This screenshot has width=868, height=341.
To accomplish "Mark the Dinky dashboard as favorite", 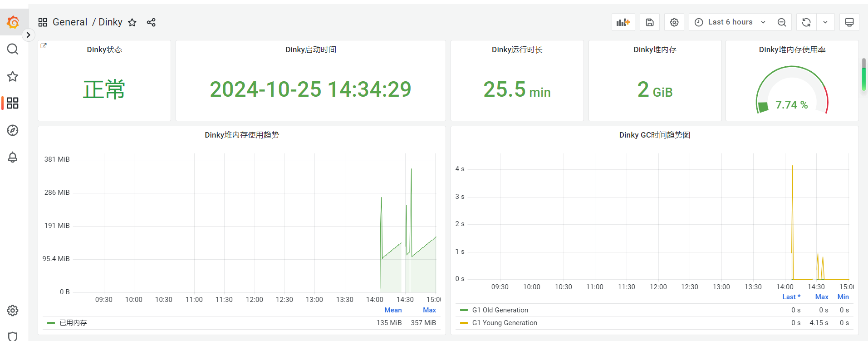I will click(x=132, y=22).
